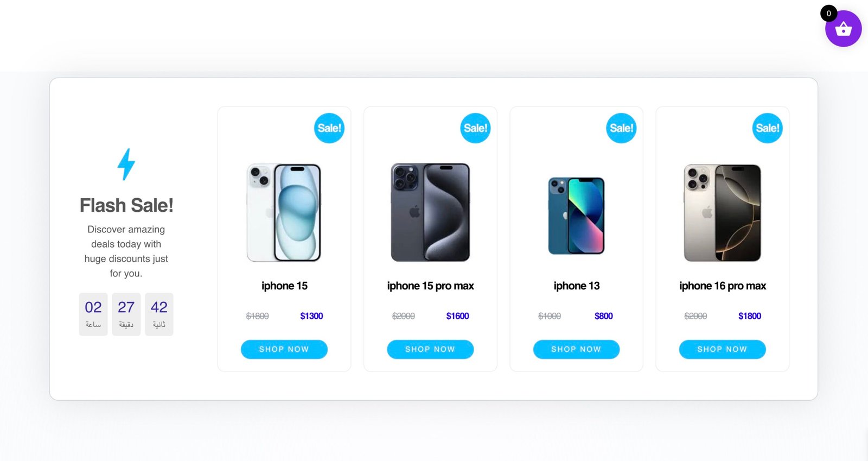The width and height of the screenshot is (868, 461).
Task: Open the iphone 13 product image
Action: pyautogui.click(x=576, y=216)
